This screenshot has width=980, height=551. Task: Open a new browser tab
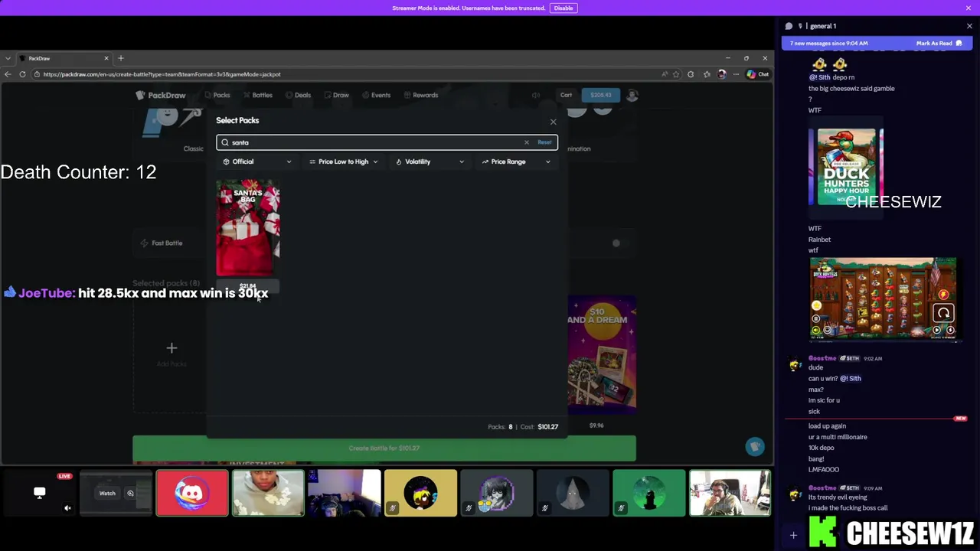click(120, 58)
